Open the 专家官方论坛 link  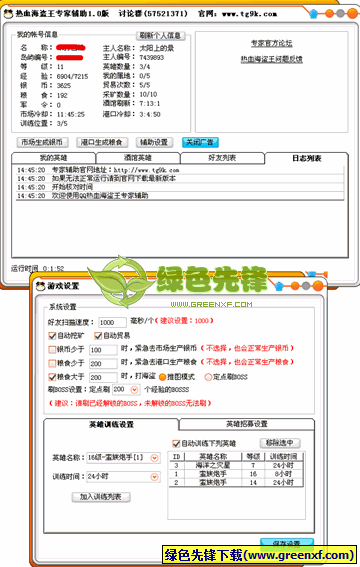click(271, 43)
